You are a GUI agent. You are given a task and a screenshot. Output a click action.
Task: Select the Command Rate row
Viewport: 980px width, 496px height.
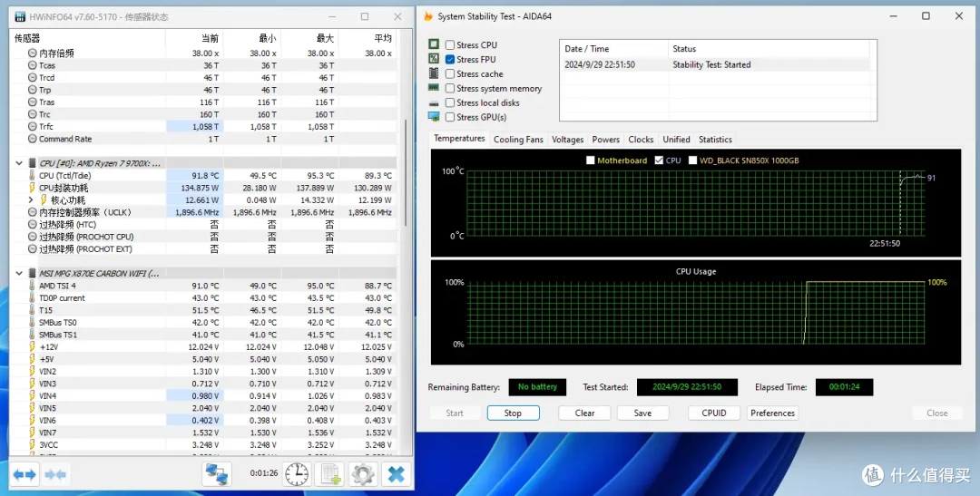(205, 140)
